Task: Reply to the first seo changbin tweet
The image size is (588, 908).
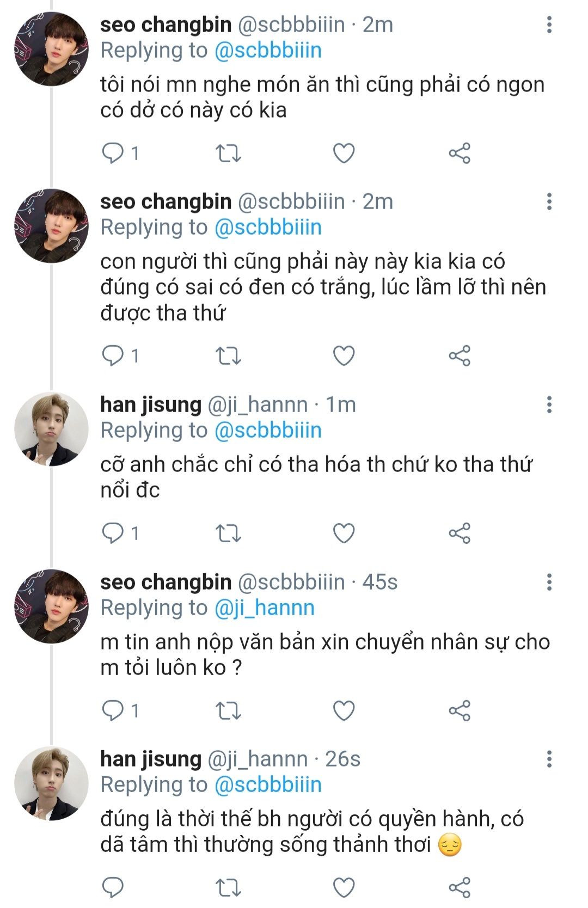Action: (x=113, y=154)
